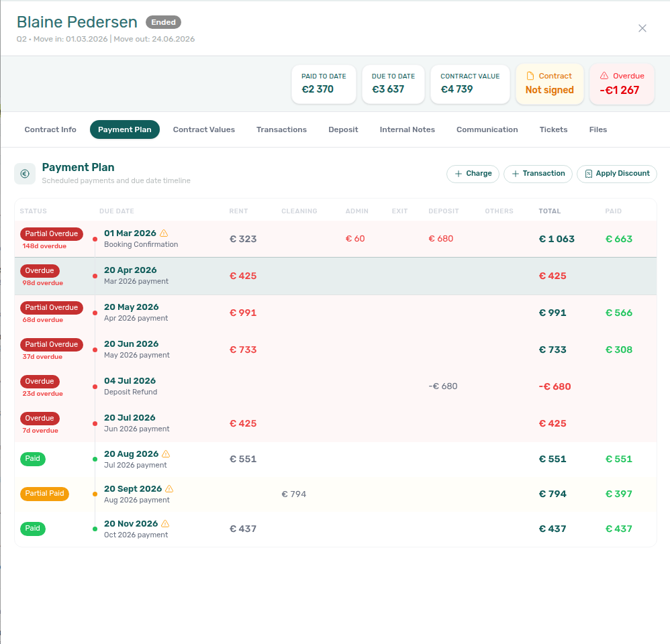Click the Paid badge for 20 Aug 2026
The width and height of the screenshot is (670, 644).
click(x=32, y=459)
